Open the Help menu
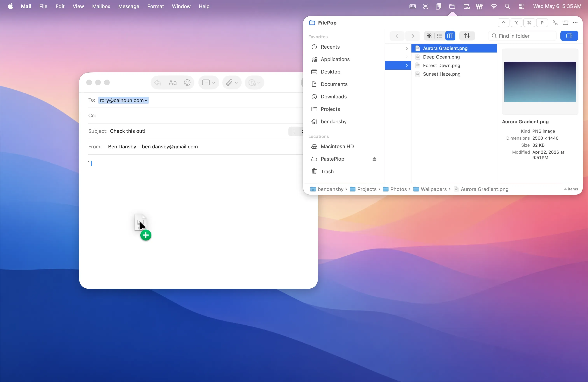This screenshot has height=382, width=588. [204, 6]
